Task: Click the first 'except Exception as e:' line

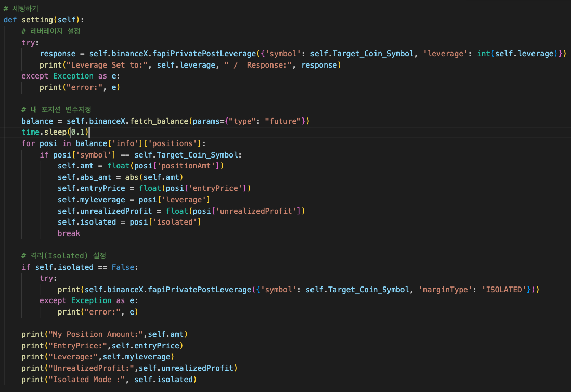Action: pos(71,76)
